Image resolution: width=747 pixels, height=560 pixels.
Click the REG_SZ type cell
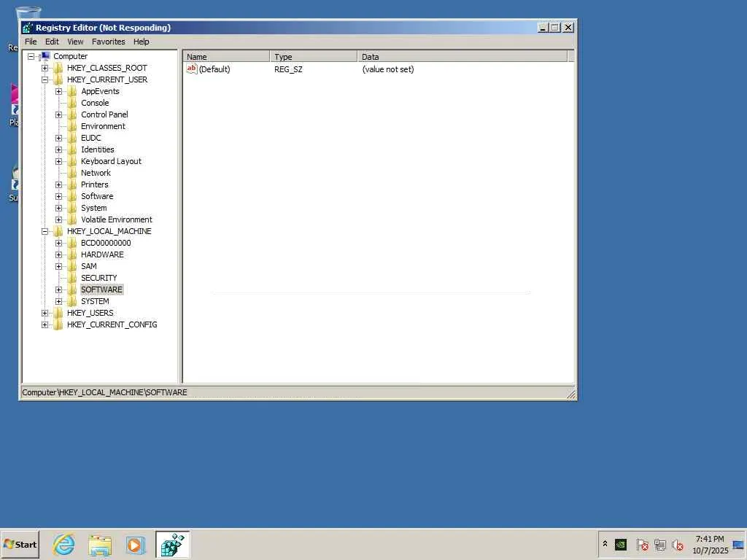point(288,69)
